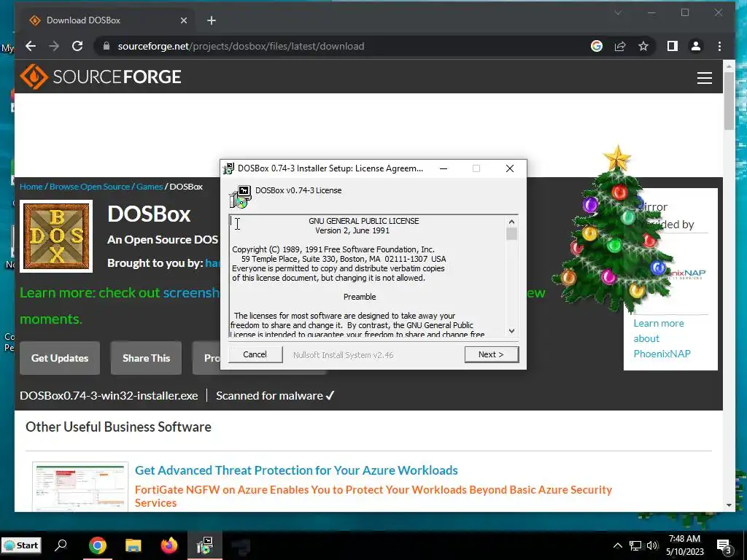Go forward in Chrome browser
Screen dimensions: 747x560
click(54, 46)
